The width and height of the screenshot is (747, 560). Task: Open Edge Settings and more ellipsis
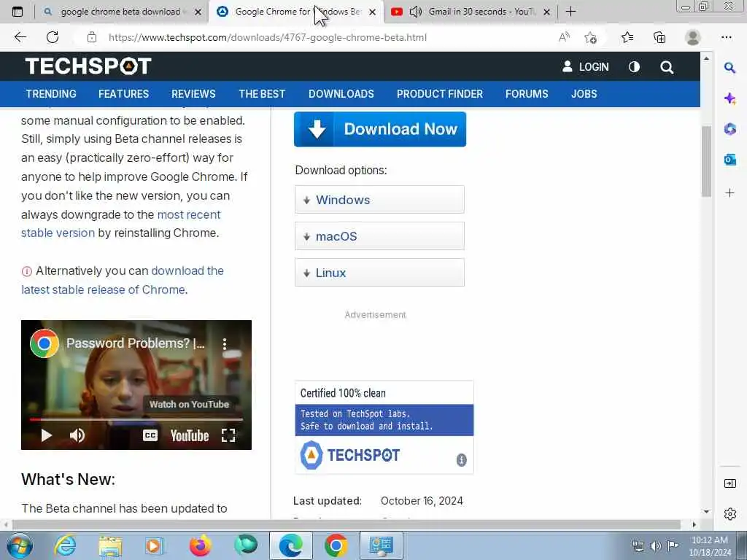pos(726,37)
